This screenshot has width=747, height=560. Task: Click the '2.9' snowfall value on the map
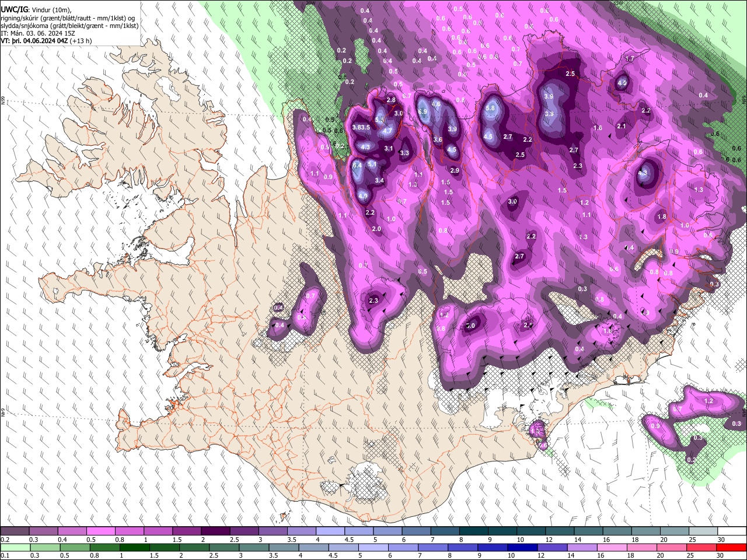pos(455,170)
